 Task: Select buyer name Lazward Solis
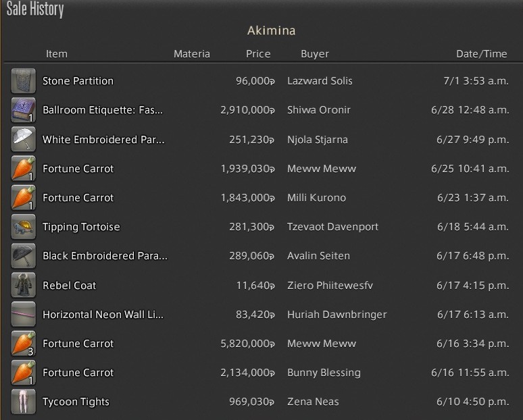click(x=320, y=81)
